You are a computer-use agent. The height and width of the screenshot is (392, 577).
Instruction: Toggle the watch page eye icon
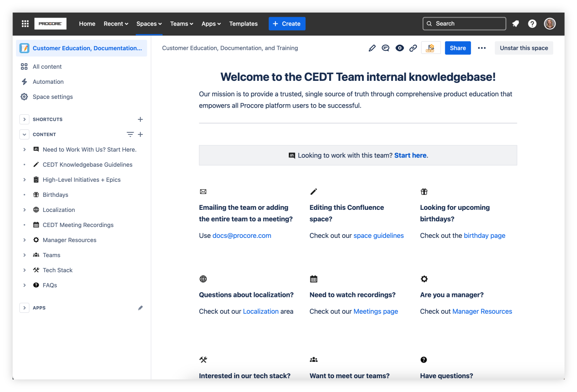(x=400, y=48)
